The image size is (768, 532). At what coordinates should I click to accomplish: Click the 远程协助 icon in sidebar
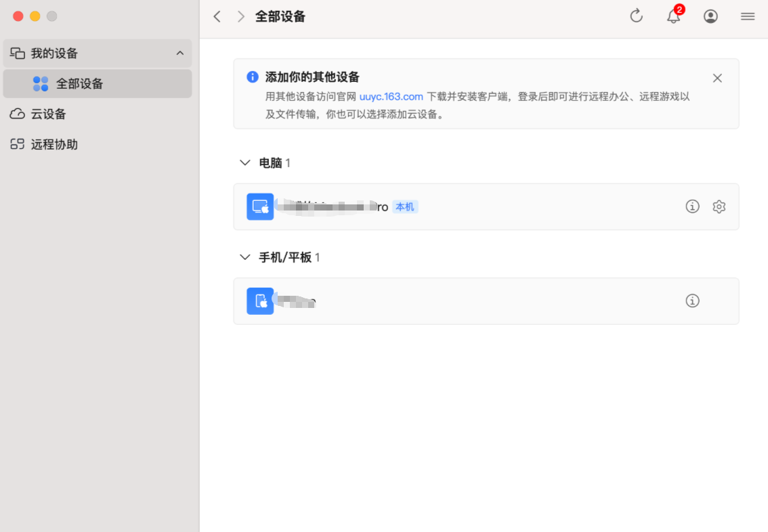[x=16, y=144]
